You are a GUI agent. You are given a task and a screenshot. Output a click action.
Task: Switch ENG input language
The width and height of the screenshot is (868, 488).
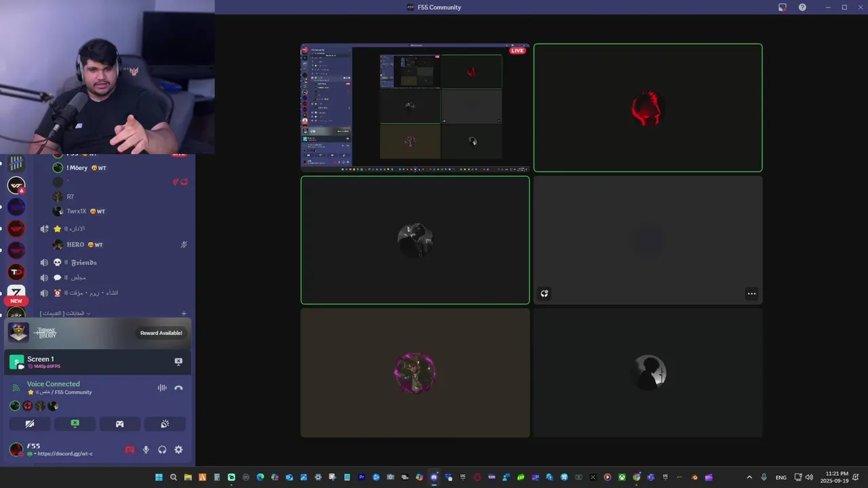[781, 477]
